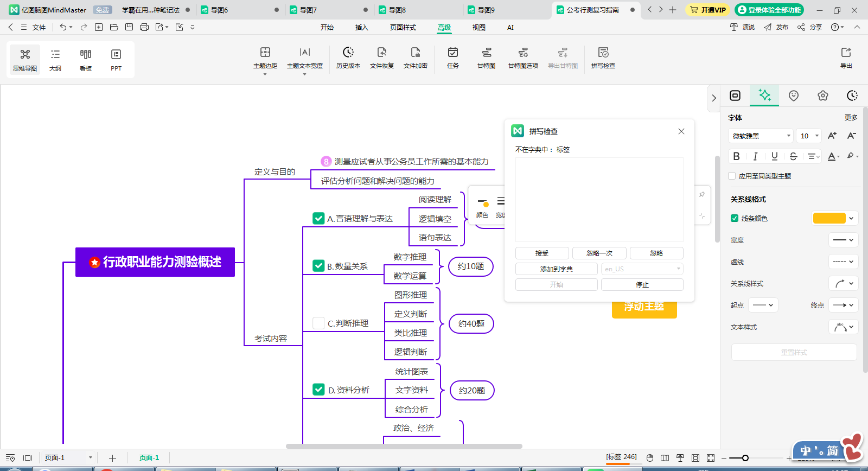Open the end point (终点) dropdown
This screenshot has width=868, height=471.
(844, 305)
